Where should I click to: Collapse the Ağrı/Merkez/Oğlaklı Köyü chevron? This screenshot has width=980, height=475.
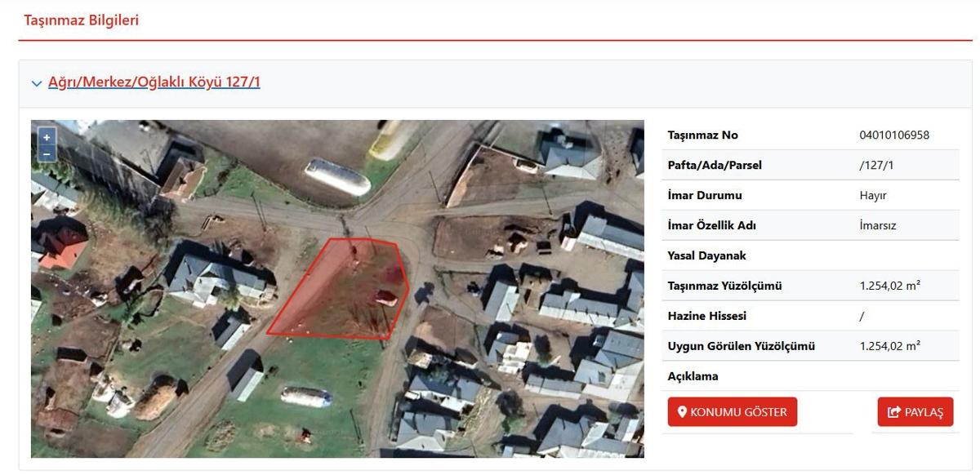pyautogui.click(x=37, y=83)
